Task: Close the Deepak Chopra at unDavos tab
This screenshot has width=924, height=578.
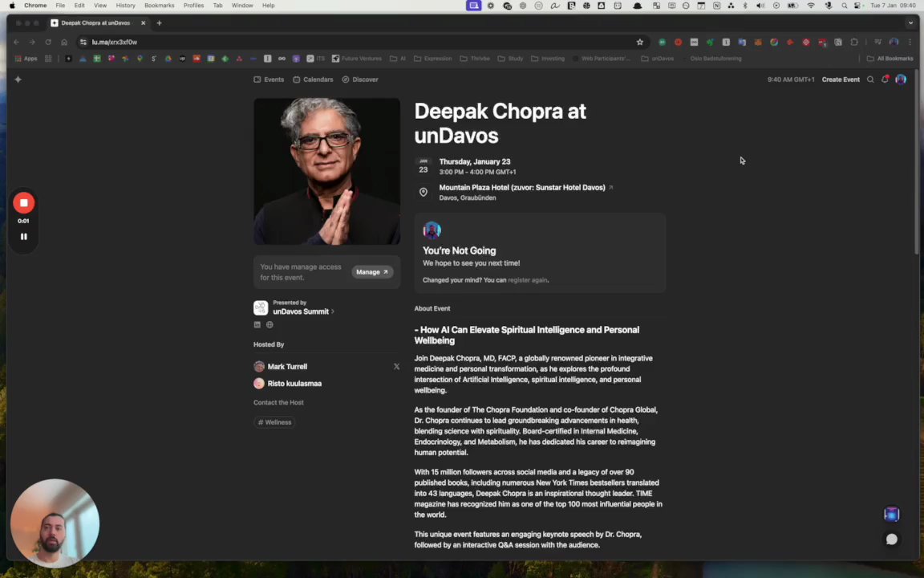Action: [x=144, y=23]
